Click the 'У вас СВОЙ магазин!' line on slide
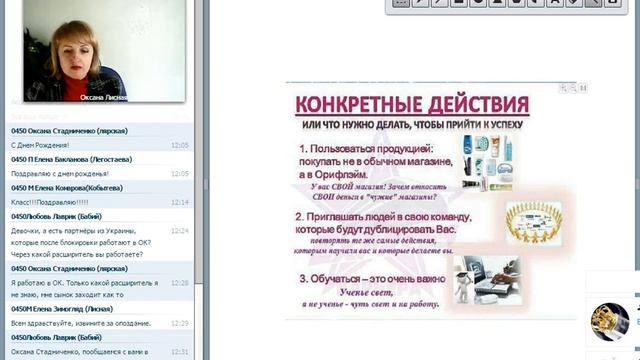The width and height of the screenshot is (640, 360). coord(378,187)
